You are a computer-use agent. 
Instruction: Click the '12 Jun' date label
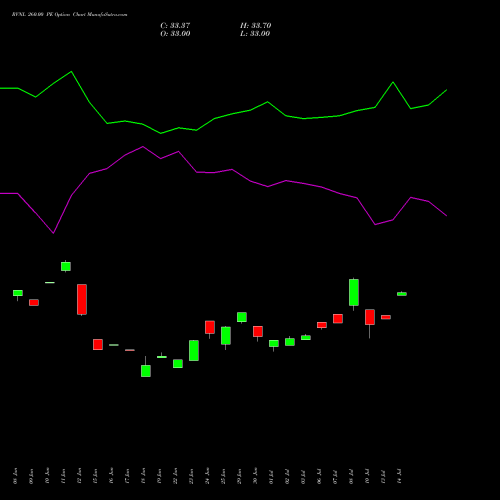pyautogui.click(x=79, y=476)
